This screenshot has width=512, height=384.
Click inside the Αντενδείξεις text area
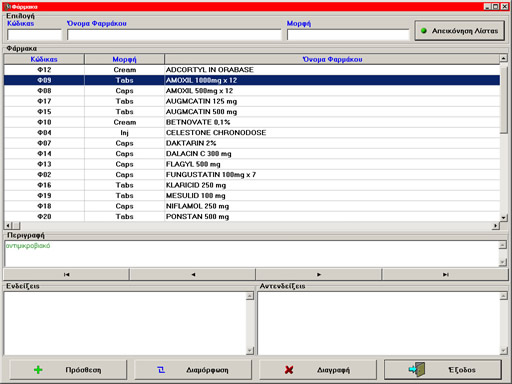[x=379, y=323]
